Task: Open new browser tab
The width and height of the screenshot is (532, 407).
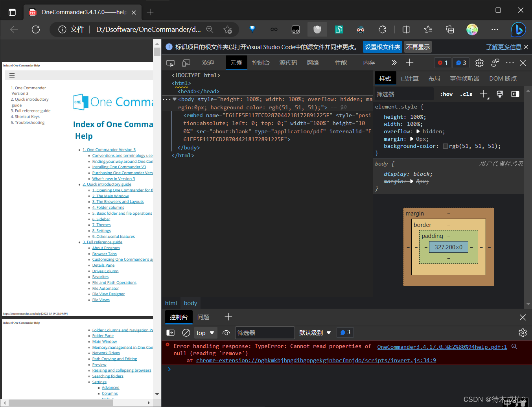Action: [x=150, y=12]
